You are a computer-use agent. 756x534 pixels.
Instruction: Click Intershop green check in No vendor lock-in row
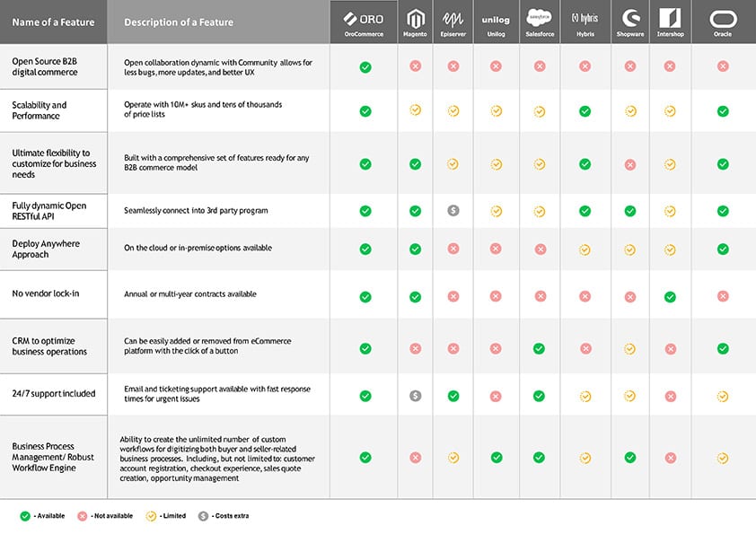(670, 297)
